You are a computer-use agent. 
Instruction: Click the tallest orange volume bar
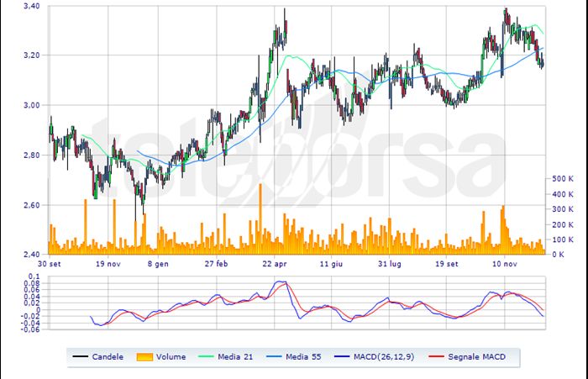260,223
